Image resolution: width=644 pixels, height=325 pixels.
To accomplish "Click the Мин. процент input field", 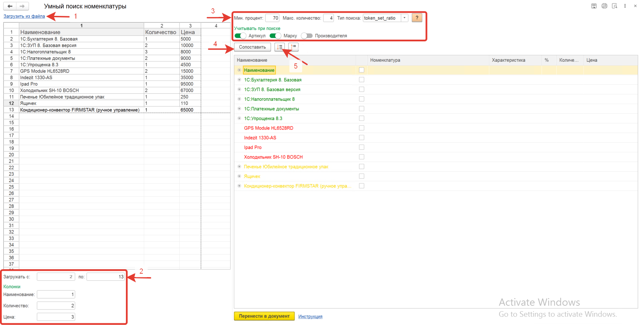I will click(272, 18).
